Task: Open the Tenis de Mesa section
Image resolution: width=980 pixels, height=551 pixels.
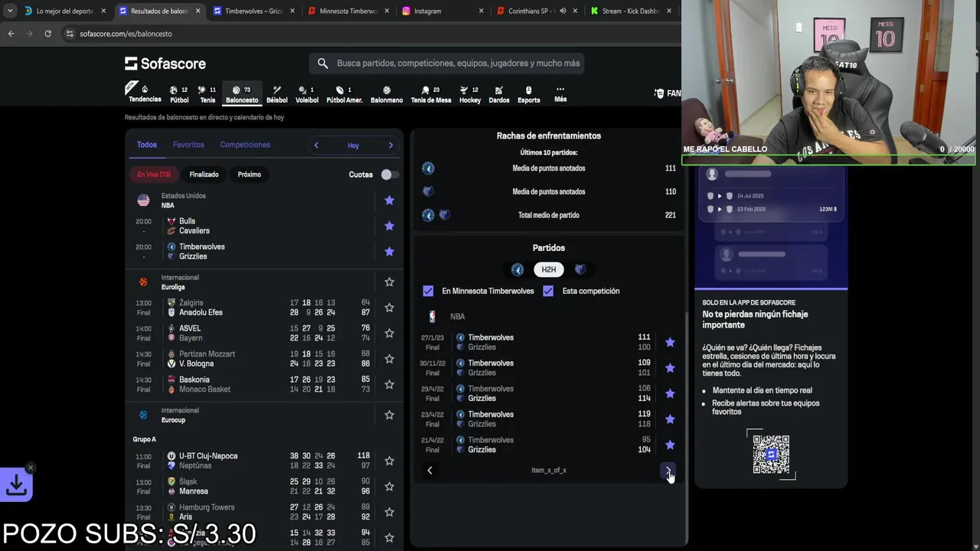Action: click(431, 94)
